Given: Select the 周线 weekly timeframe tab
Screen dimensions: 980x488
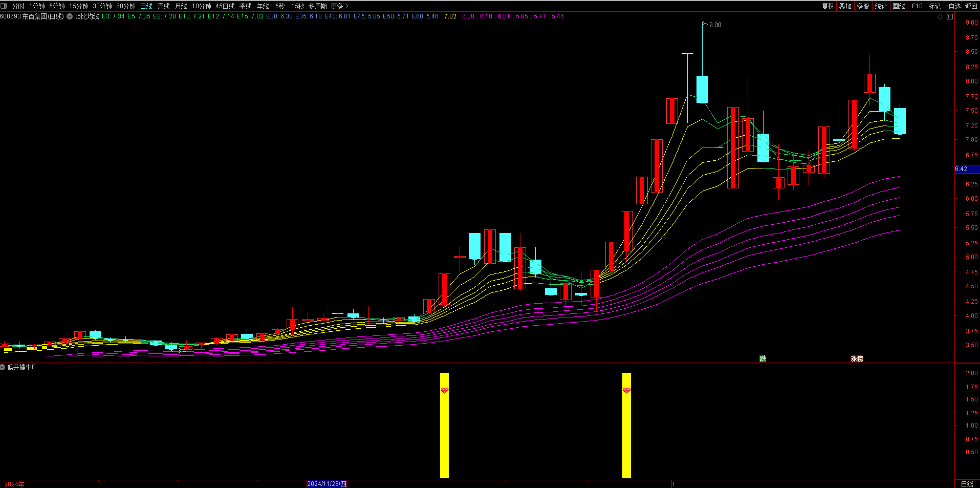Looking at the screenshot, I should (x=164, y=6).
